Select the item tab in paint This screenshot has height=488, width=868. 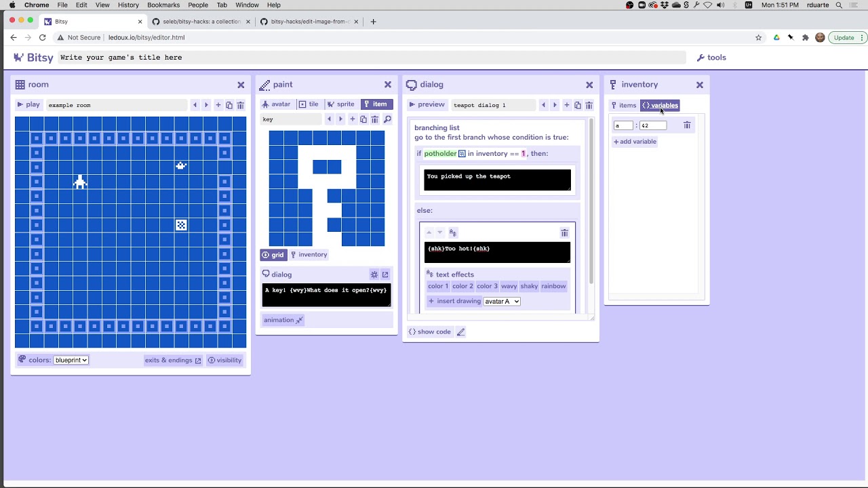pyautogui.click(x=376, y=104)
